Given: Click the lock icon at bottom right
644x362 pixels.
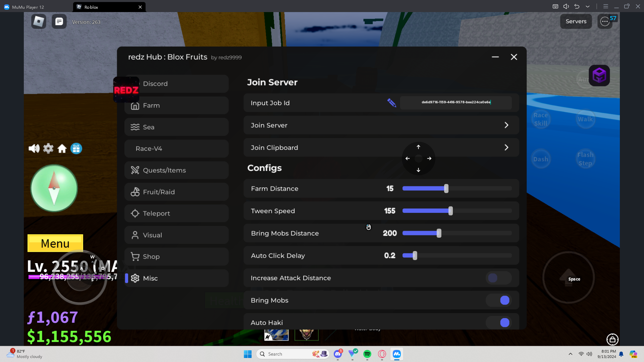Looking at the screenshot, I should coord(612,340).
